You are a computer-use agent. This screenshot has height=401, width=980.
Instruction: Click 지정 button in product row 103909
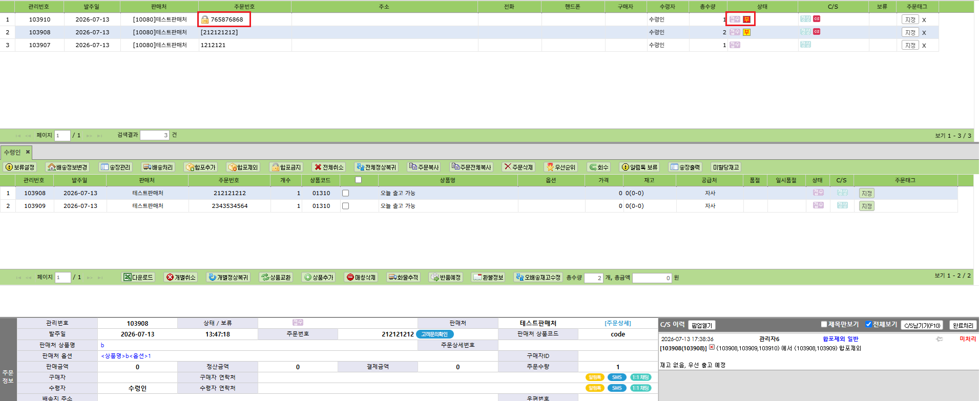coord(867,206)
